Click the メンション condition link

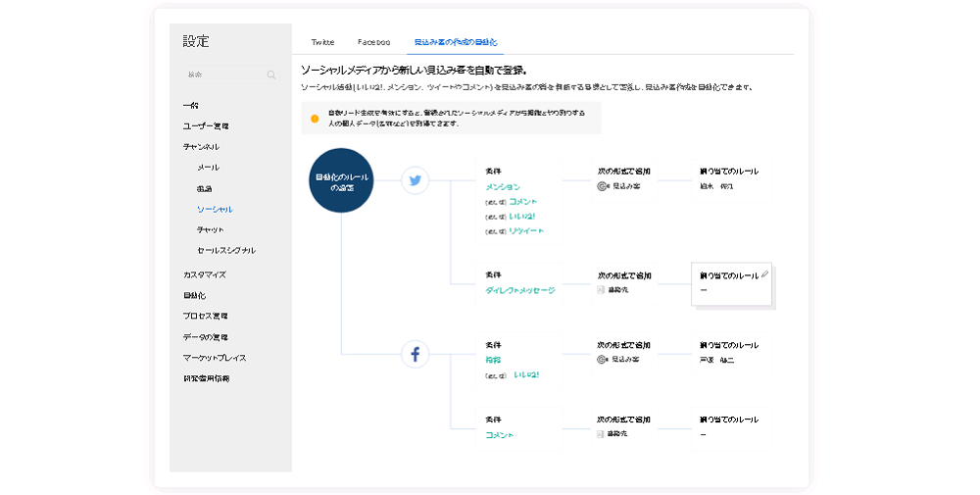pos(503,187)
